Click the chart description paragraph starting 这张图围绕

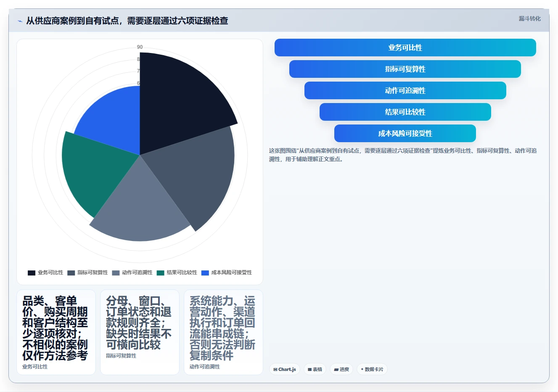403,155
